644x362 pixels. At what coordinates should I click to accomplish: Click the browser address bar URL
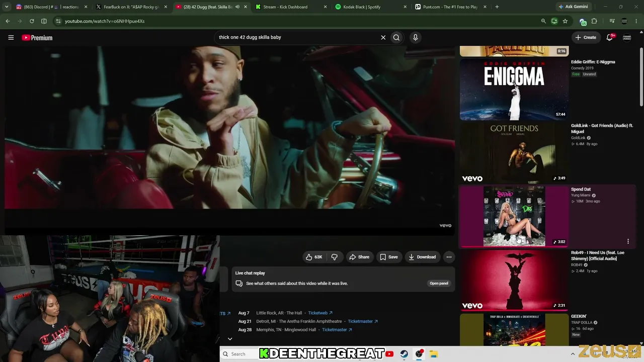[105, 21]
